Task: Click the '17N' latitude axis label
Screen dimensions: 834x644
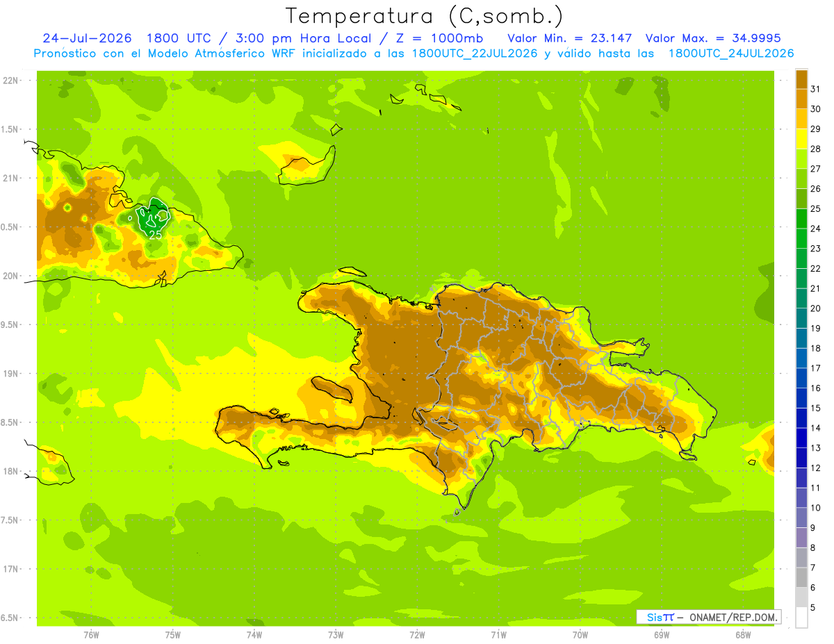Action: pyautogui.click(x=11, y=569)
